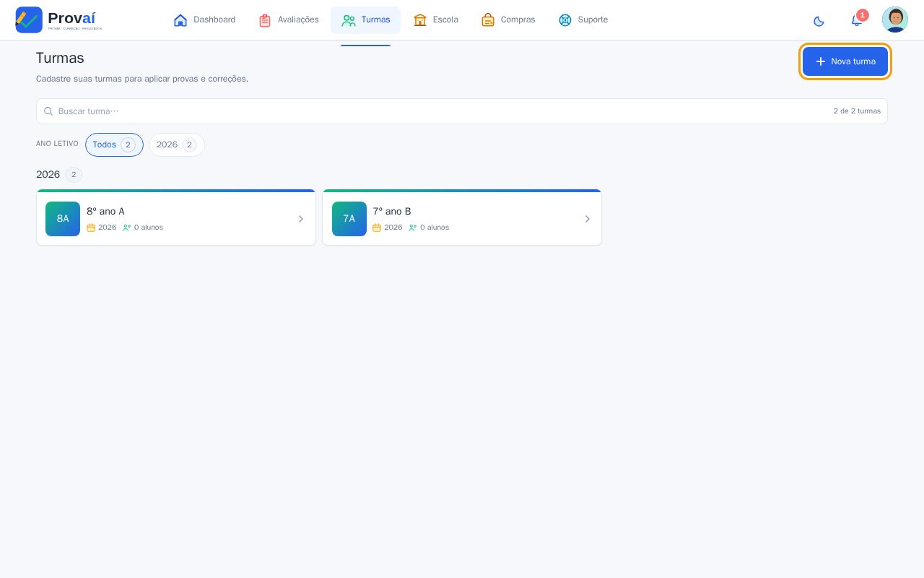Open the Avaliações menu item
Screen dimensions: 924x578
point(289,20)
